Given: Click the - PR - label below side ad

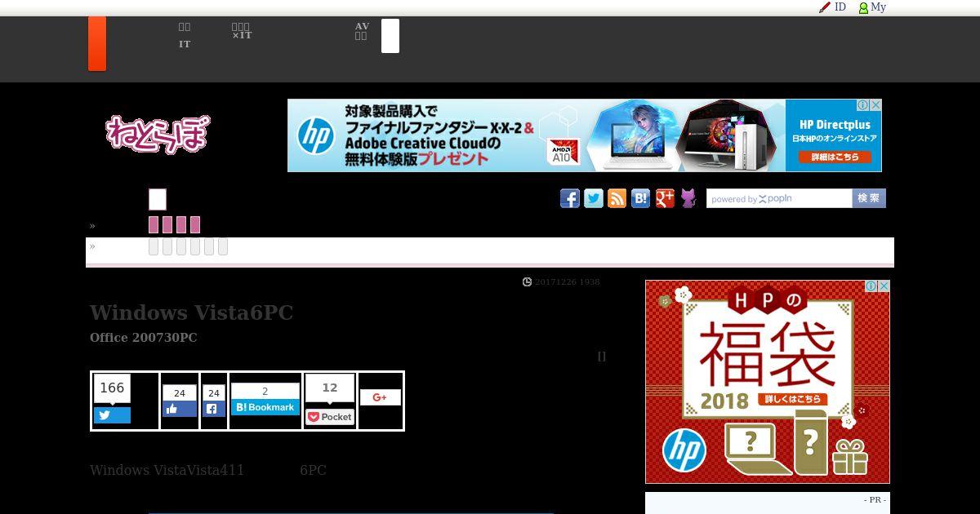Looking at the screenshot, I should tap(875, 500).
